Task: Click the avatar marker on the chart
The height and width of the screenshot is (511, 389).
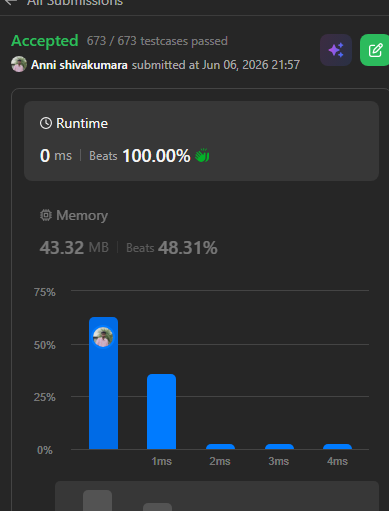Action: [x=103, y=337]
